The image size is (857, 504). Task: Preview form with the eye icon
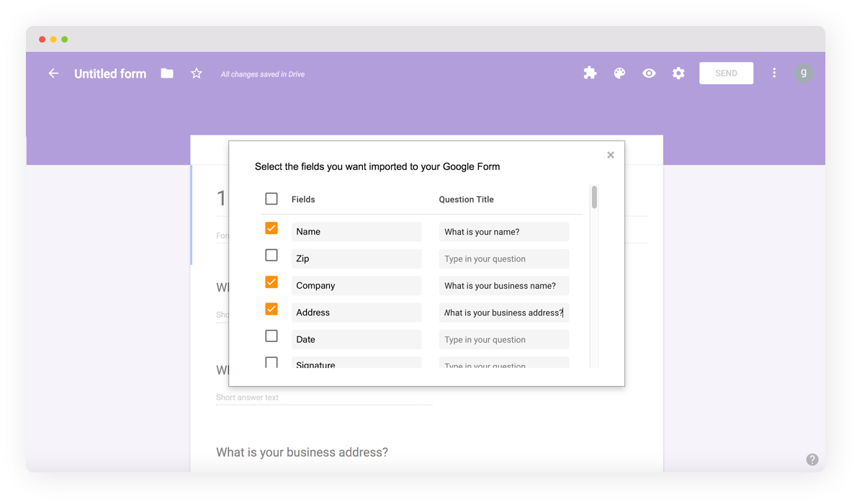[x=649, y=73]
